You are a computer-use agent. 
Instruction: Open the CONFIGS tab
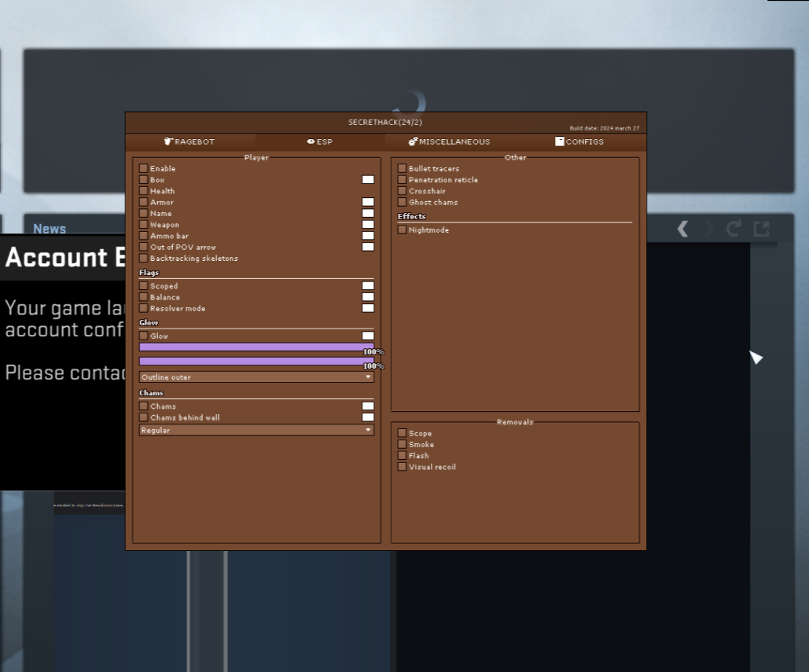click(584, 142)
